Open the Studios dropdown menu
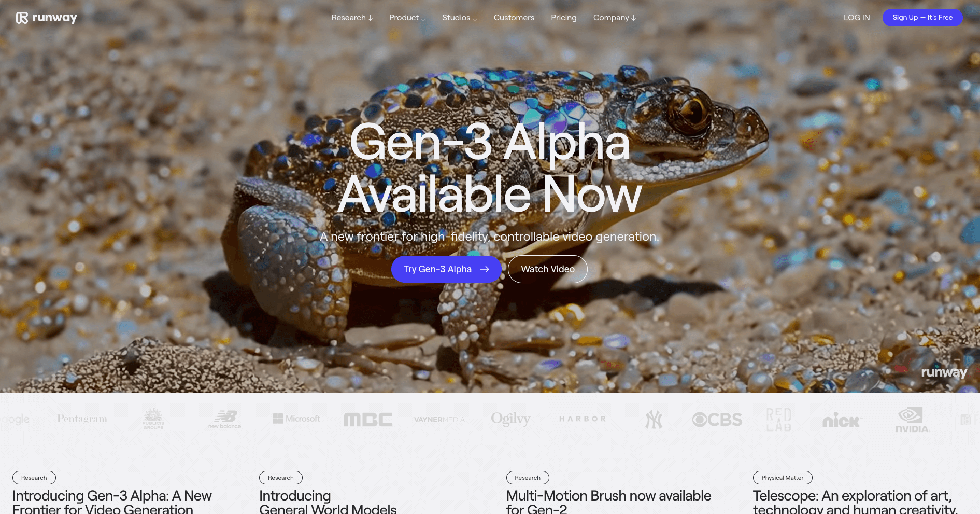Image resolution: width=980 pixels, height=514 pixels. point(460,18)
